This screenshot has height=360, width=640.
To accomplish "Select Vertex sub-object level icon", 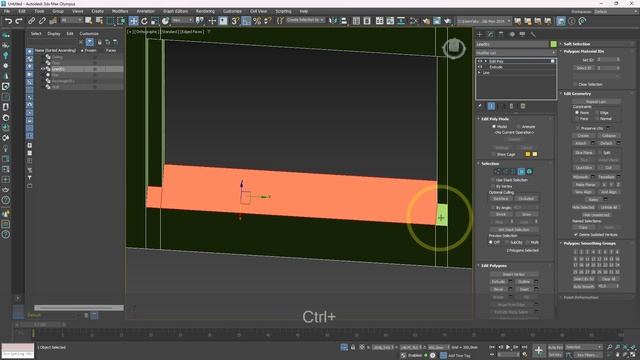I will click(x=497, y=172).
